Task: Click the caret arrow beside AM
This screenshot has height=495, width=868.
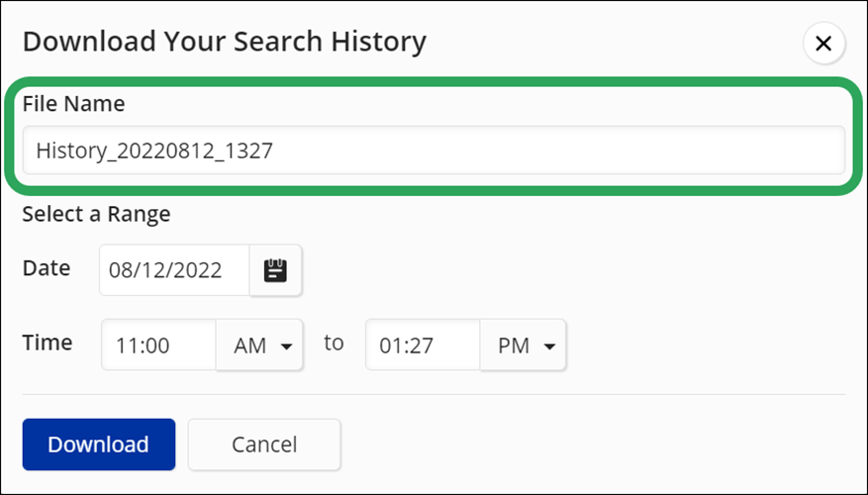Action: coord(287,346)
